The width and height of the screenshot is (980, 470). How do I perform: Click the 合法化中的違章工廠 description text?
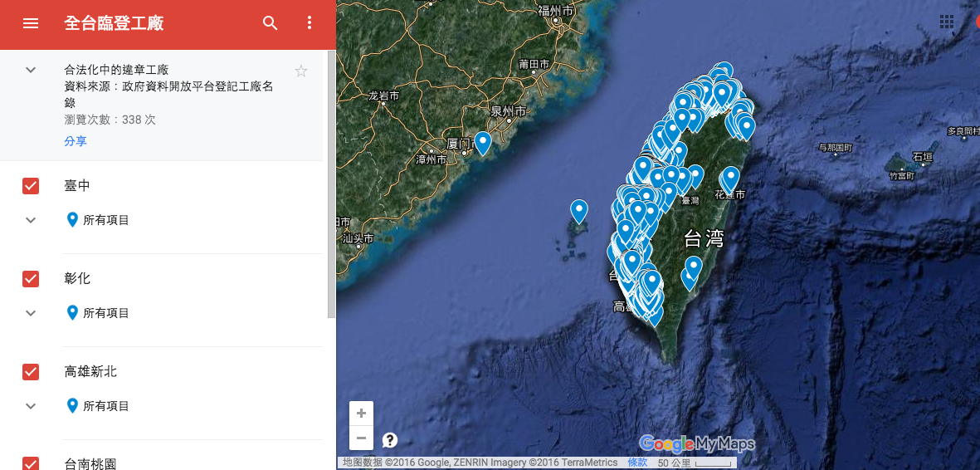116,70
